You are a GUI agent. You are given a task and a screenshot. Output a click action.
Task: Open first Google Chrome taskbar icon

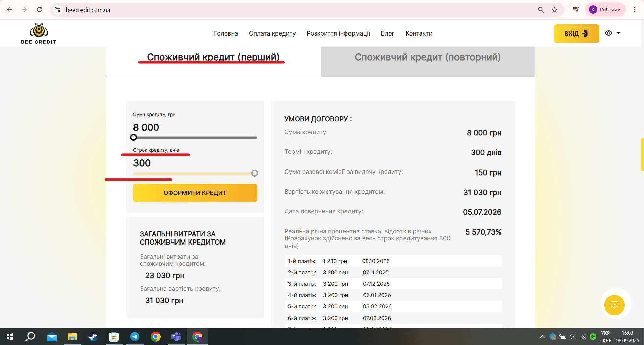tap(156, 337)
